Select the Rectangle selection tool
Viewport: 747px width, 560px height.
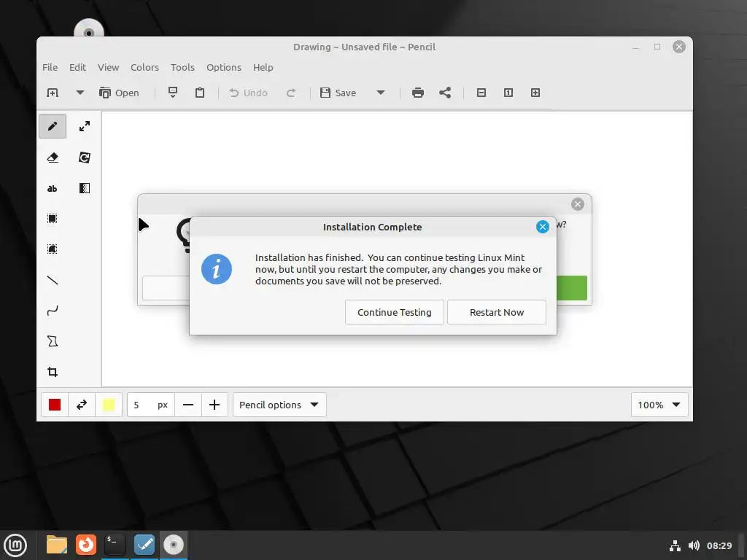(53, 219)
